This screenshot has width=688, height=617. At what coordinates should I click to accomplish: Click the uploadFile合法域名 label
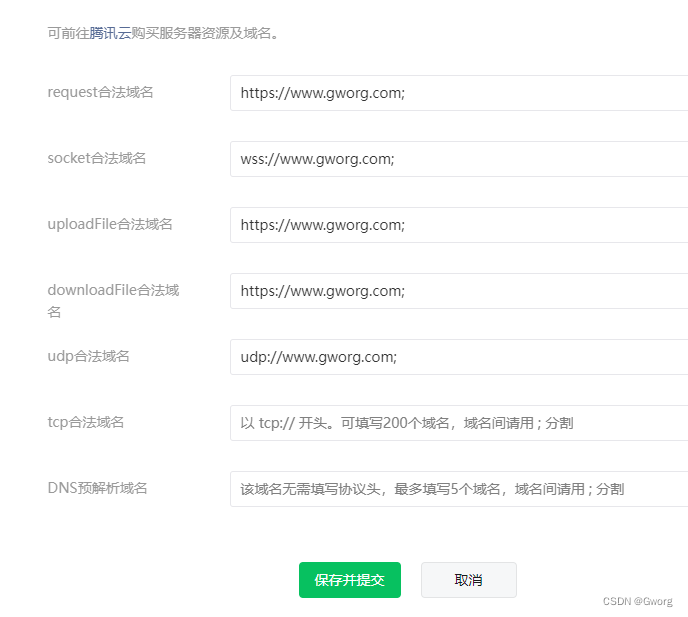[x=110, y=224]
